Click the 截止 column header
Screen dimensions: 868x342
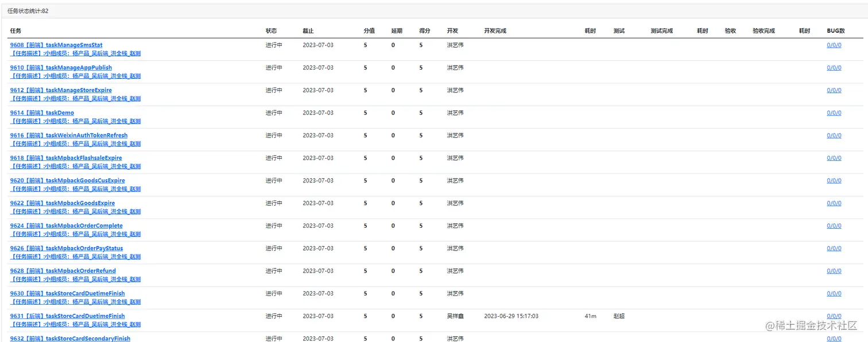tap(308, 31)
